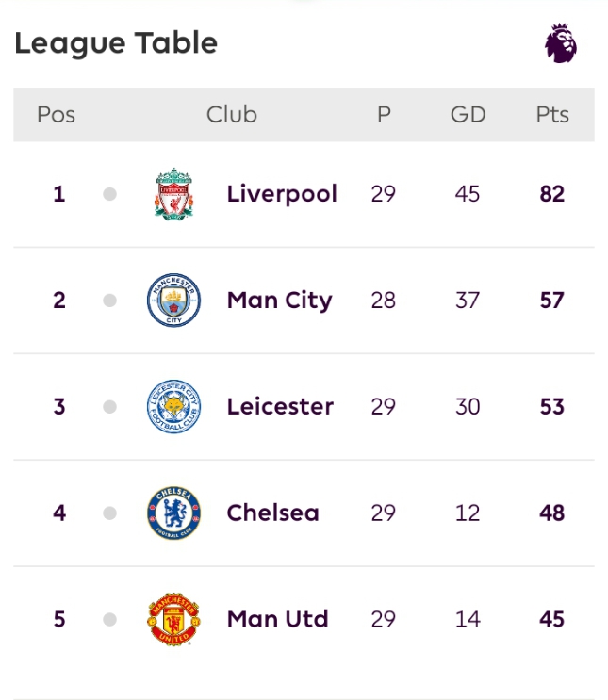The height and width of the screenshot is (700, 608).
Task: Click the Pts column header
Action: click(552, 115)
